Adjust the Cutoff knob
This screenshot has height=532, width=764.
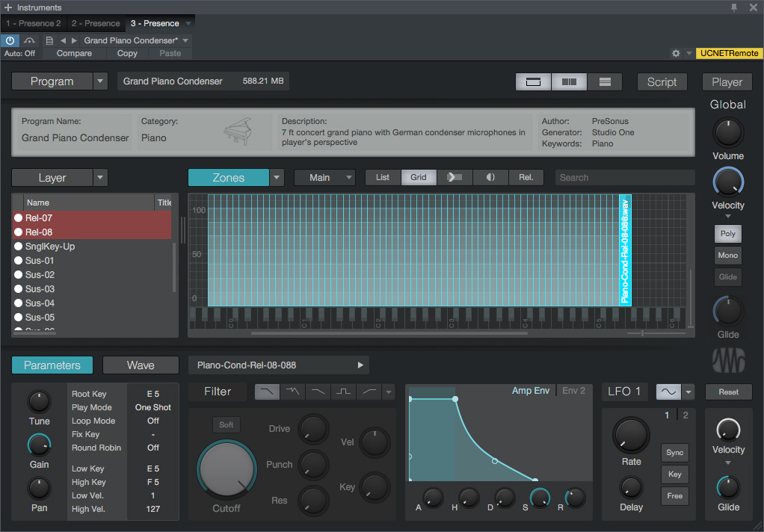pos(227,470)
